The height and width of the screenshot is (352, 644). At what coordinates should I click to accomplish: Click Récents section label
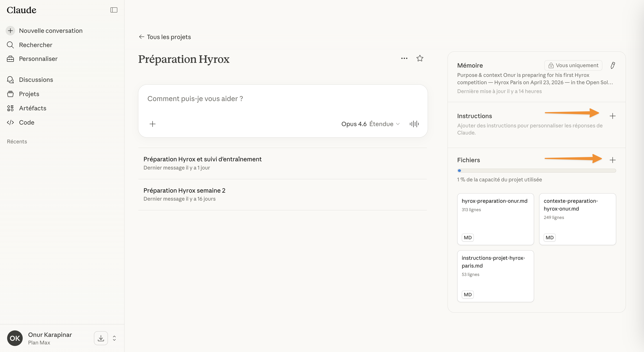click(x=17, y=142)
